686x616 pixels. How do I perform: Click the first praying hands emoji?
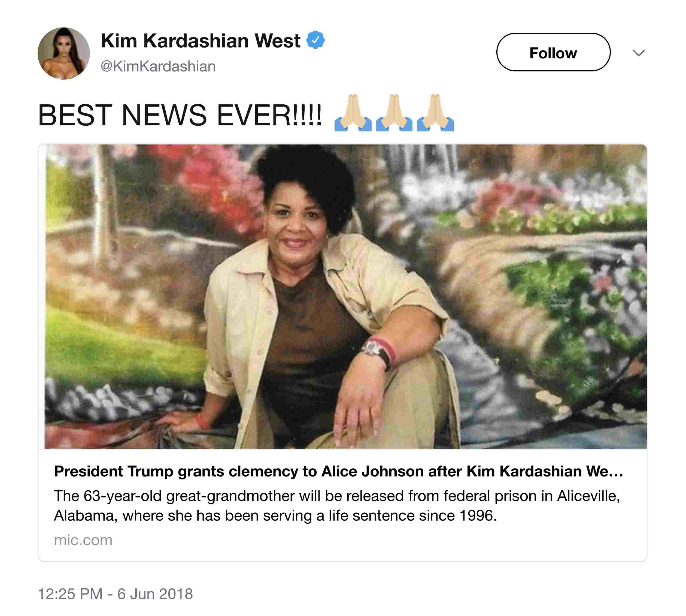pyautogui.click(x=353, y=113)
